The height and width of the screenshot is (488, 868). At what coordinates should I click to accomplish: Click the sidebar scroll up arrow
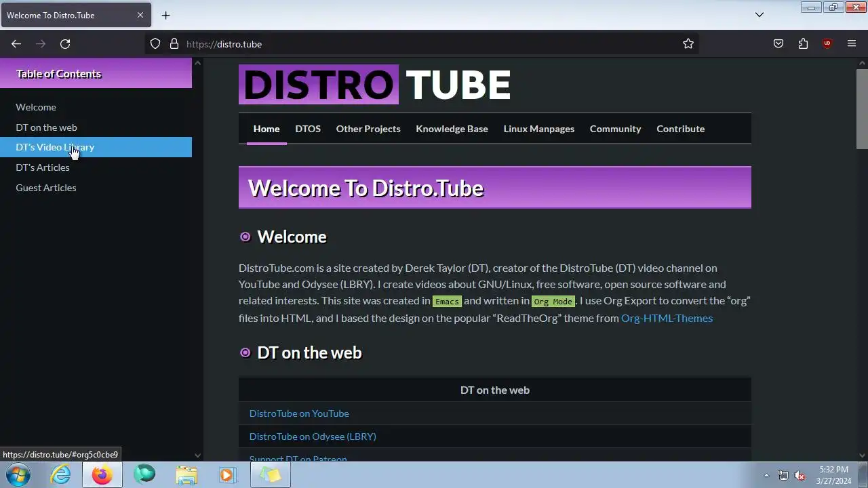[x=197, y=63]
